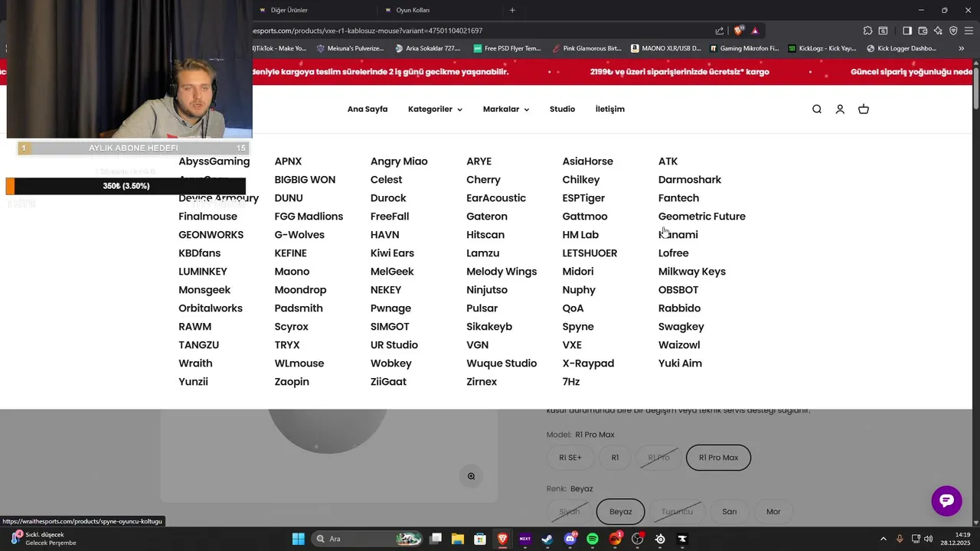Open the İletişim menu item
The image size is (980, 551).
pos(610,109)
